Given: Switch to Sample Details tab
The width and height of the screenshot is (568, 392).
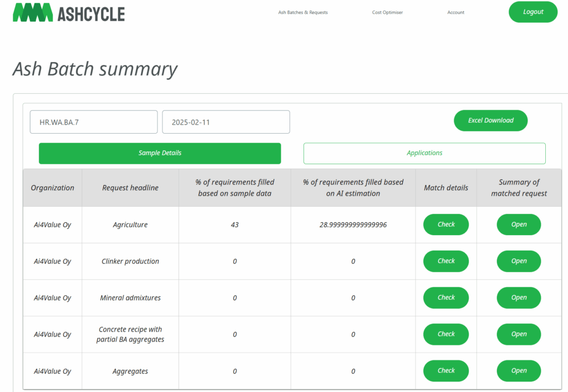Looking at the screenshot, I should click(160, 153).
